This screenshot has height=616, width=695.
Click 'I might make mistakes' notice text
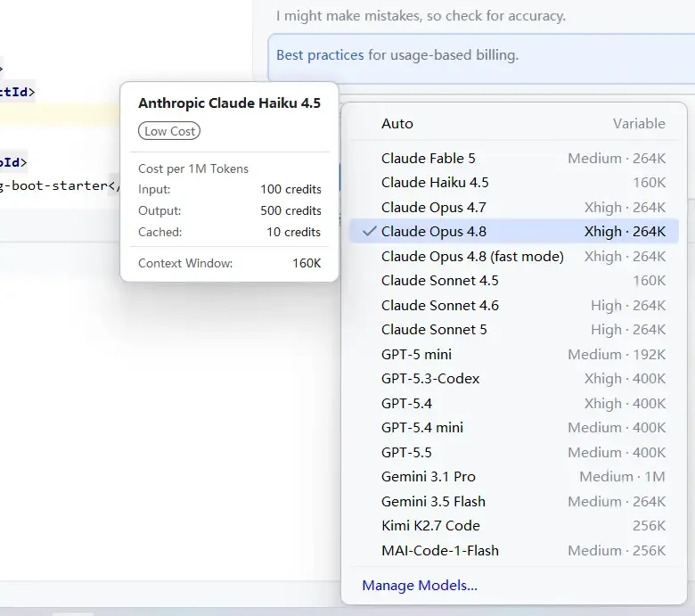point(421,16)
